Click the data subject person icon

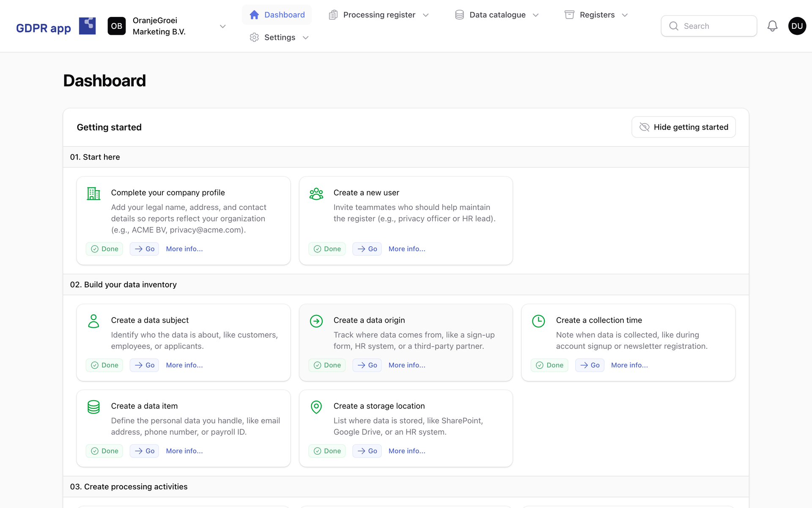point(93,321)
